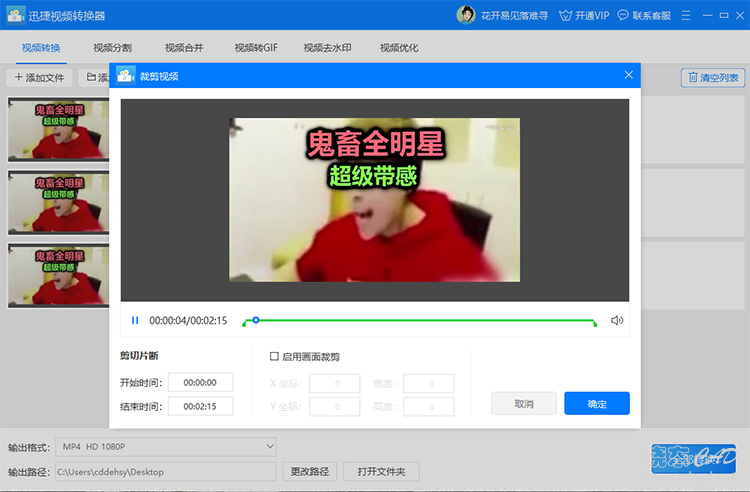
Task: Click the green end trim marker
Action: [x=595, y=324]
